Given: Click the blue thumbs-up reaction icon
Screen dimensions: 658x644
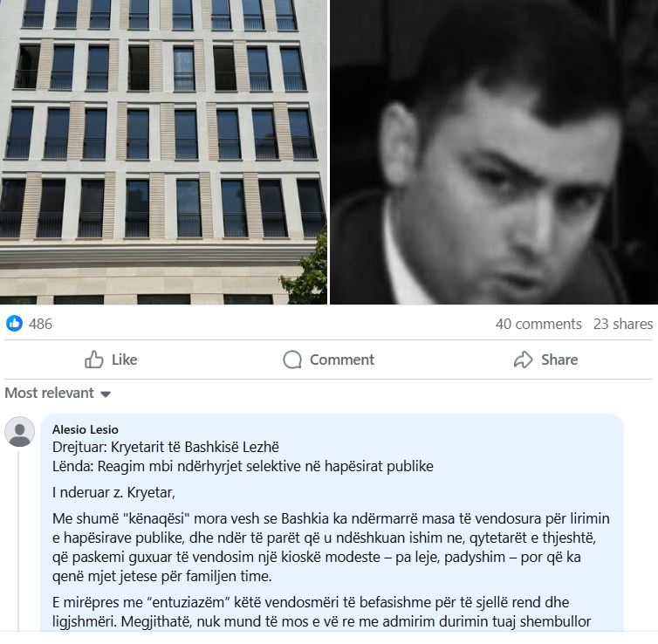Looking at the screenshot, I should click(15, 324).
